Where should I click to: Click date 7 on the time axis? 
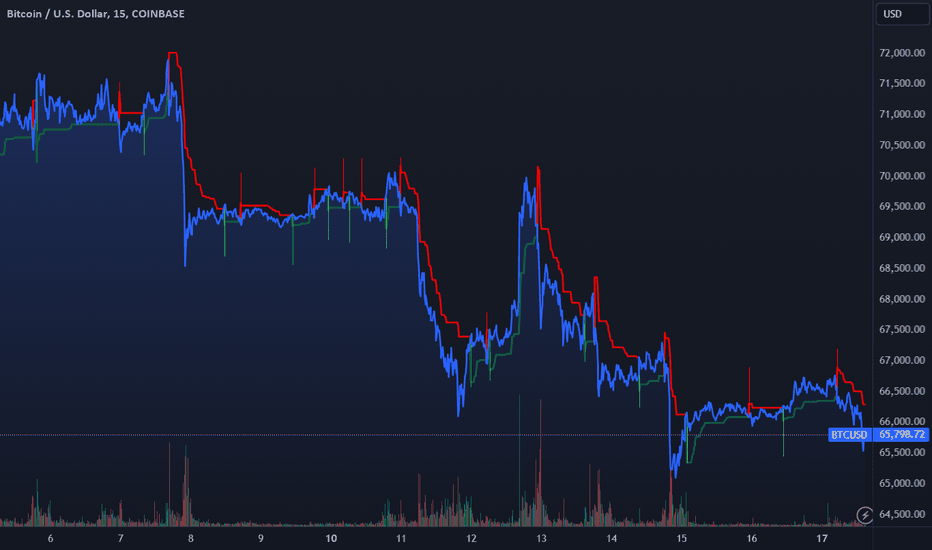[121, 539]
